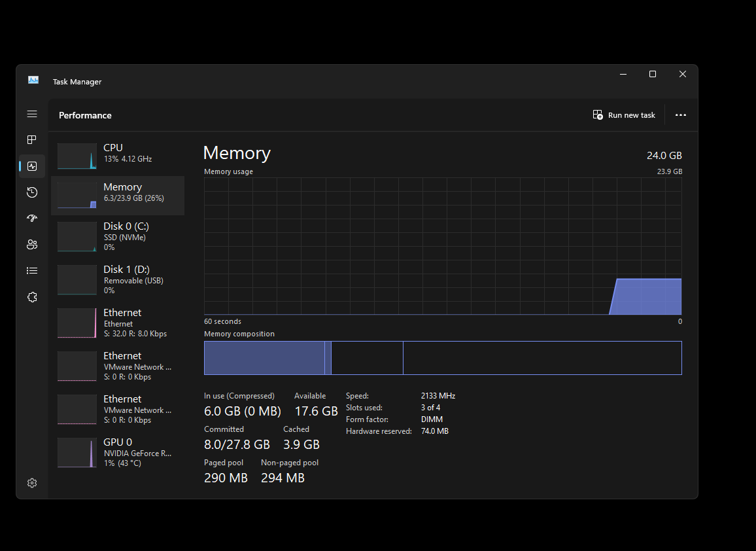Maximize the Task Manager window
The height and width of the screenshot is (551, 756).
(652, 74)
